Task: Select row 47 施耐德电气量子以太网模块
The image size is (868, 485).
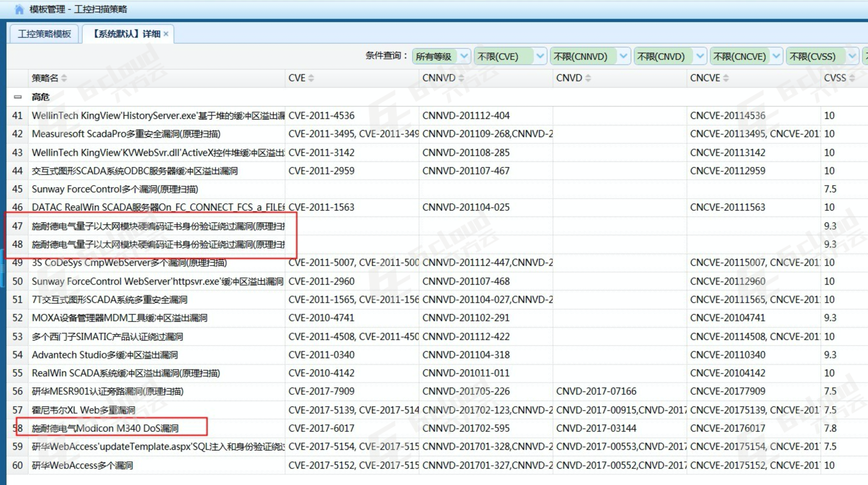Action: coord(437,226)
